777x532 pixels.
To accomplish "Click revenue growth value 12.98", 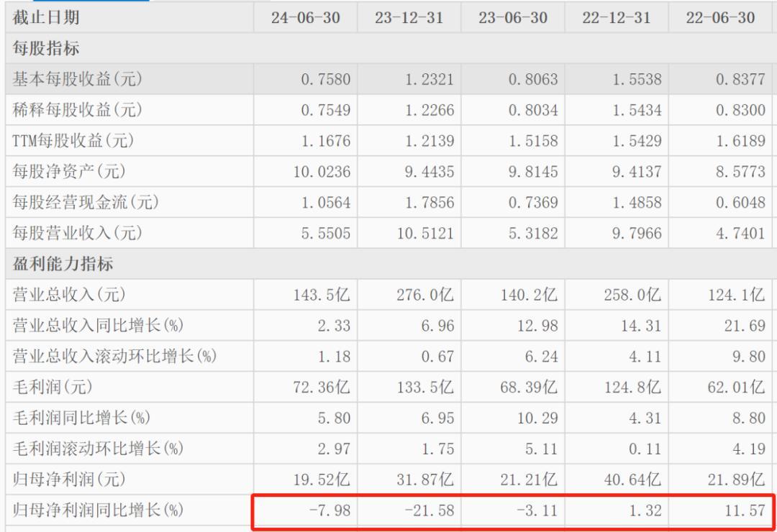I will (537, 326).
